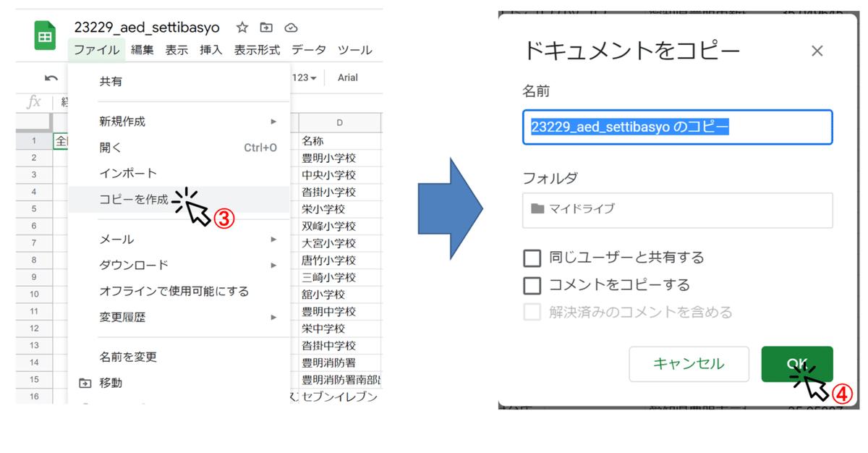Star the 23229_aed_settibasyo spreadsheet
Image resolution: width=868 pixels, height=453 pixels.
click(242, 27)
